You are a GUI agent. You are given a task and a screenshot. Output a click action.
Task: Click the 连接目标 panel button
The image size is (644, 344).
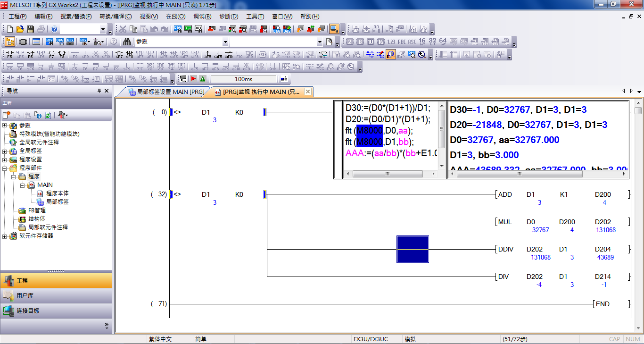tap(56, 310)
